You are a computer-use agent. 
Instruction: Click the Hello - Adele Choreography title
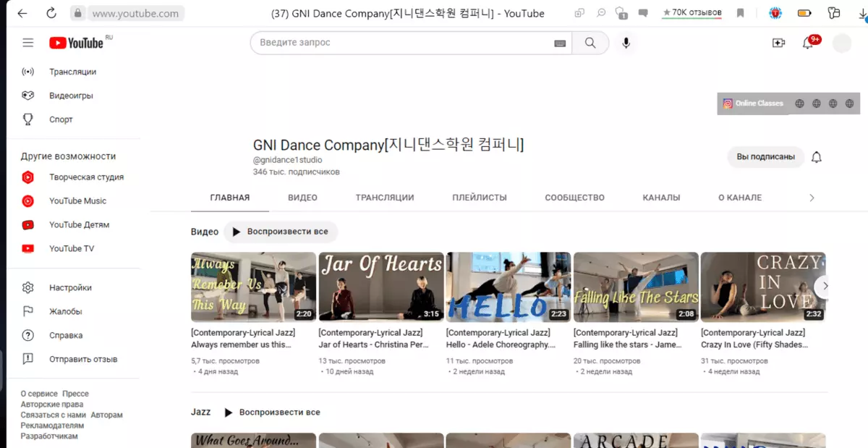click(501, 339)
